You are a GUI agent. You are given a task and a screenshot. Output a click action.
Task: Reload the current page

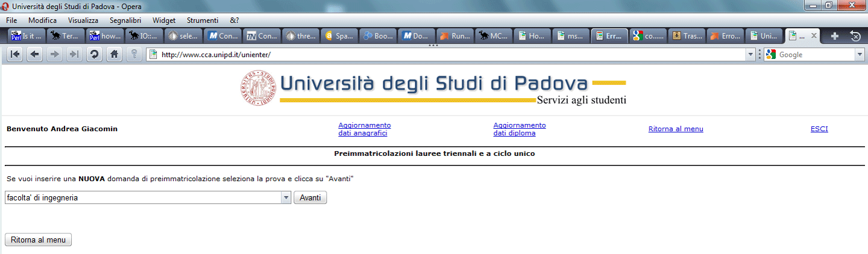pyautogui.click(x=93, y=54)
